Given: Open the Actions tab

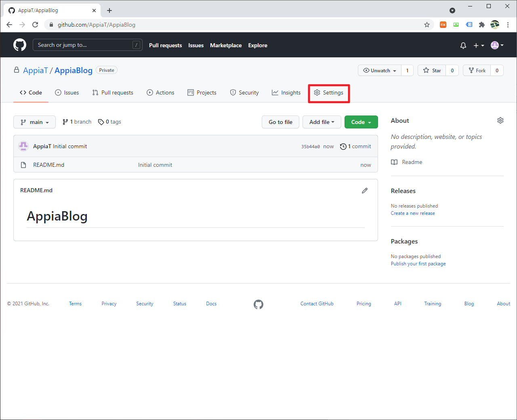Looking at the screenshot, I should 160,92.
